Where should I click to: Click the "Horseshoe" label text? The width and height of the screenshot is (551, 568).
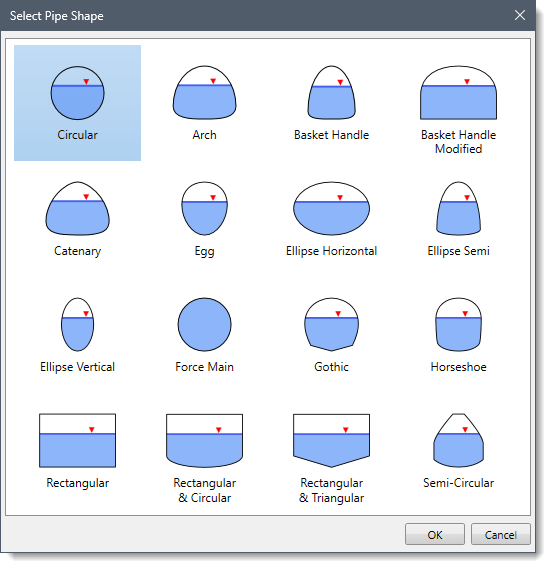(x=459, y=367)
